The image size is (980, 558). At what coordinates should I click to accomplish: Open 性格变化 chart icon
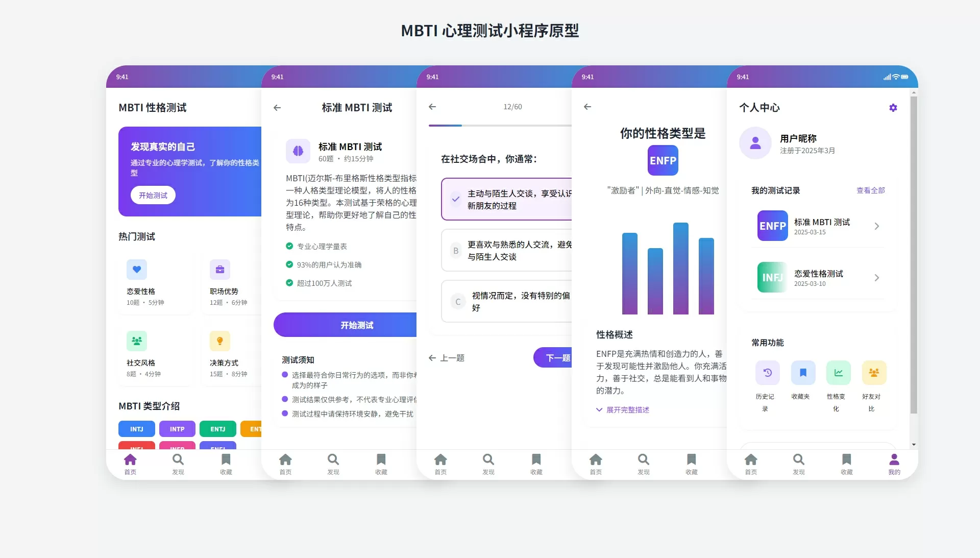pyautogui.click(x=838, y=373)
